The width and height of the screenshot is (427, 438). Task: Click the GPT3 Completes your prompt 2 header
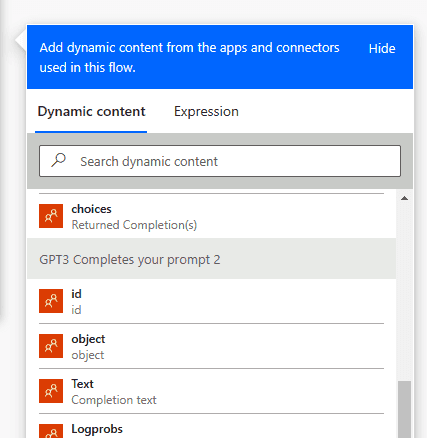[x=211, y=259]
